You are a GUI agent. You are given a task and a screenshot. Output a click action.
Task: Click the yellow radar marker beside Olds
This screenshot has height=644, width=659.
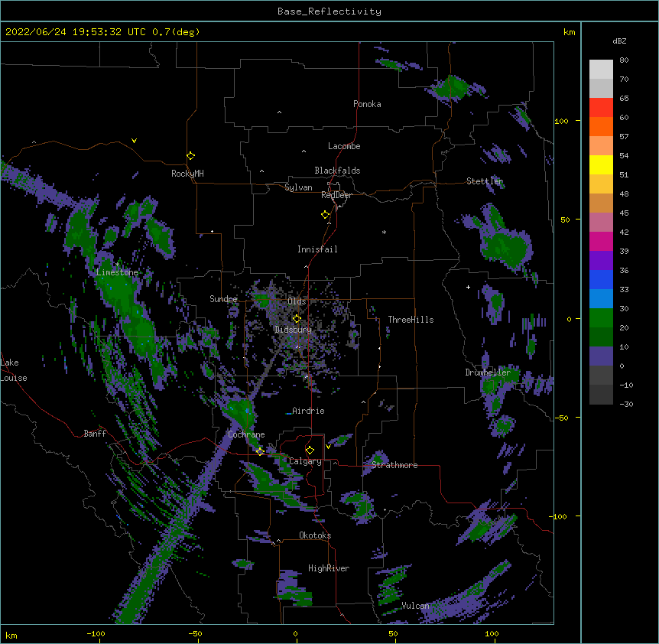pos(297,318)
